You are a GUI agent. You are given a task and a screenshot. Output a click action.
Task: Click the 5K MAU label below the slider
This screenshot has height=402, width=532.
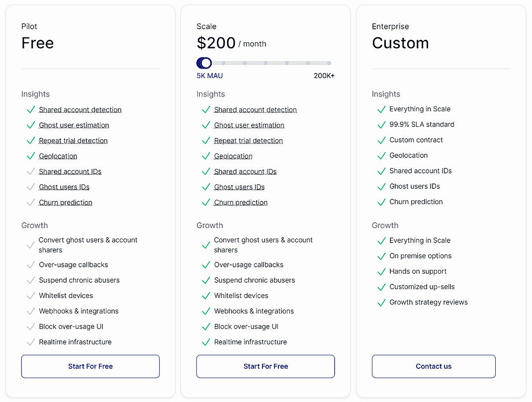209,76
